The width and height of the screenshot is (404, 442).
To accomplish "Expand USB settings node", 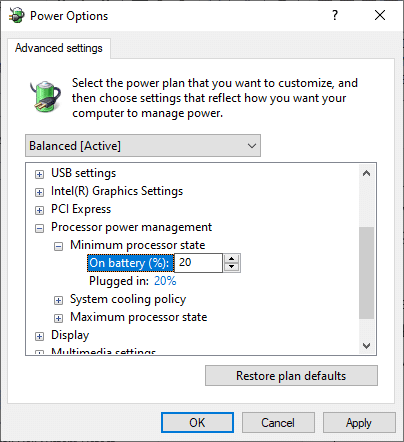I will [x=39, y=174].
